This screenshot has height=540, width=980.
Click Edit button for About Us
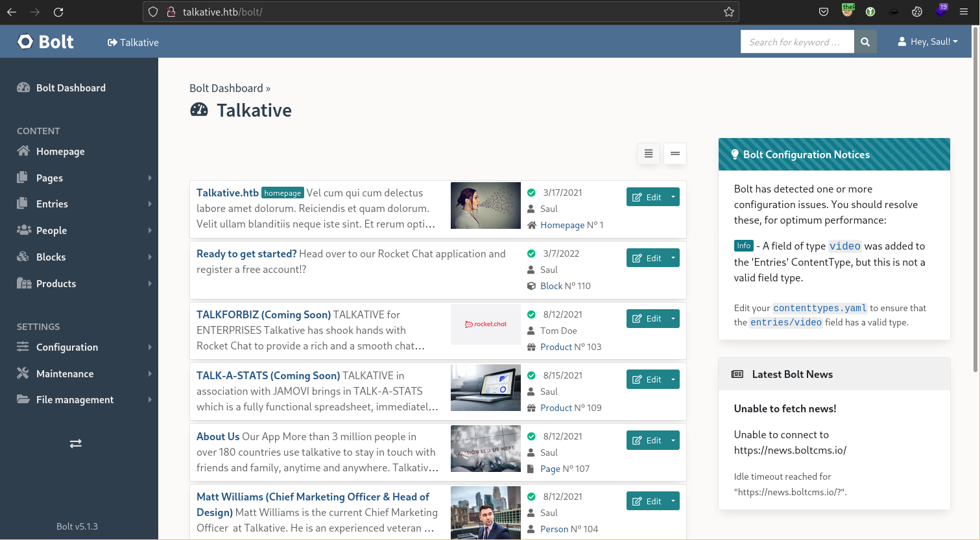pos(647,440)
